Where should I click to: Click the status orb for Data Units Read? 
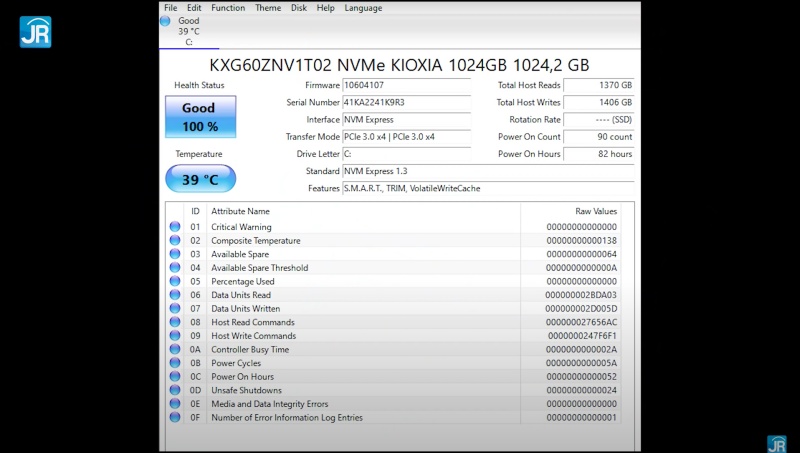[175, 294]
